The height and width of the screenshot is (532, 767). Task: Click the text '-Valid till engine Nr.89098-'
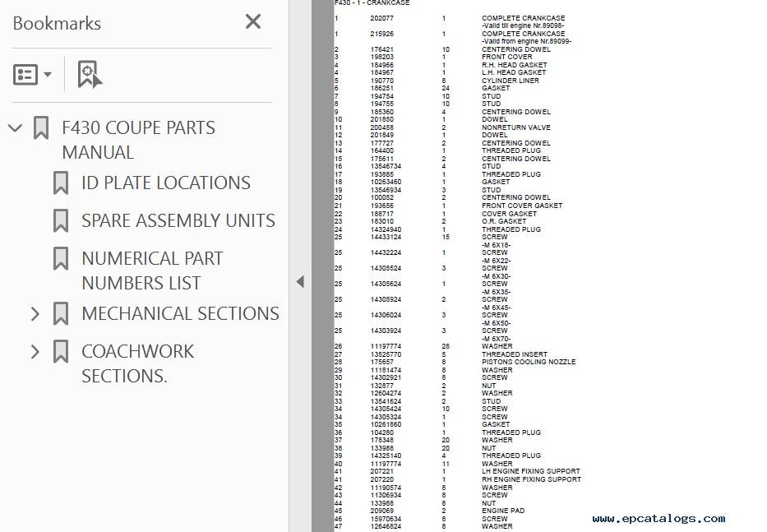pos(523,25)
